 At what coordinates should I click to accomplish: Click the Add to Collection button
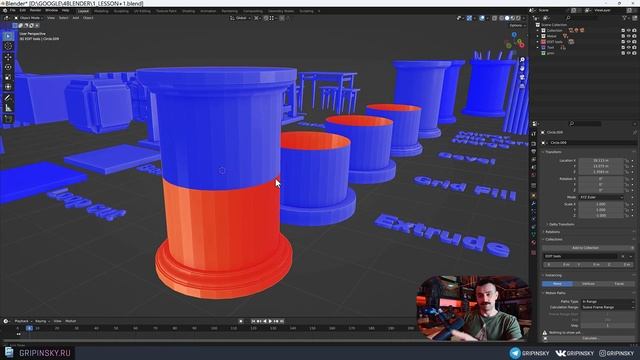point(585,248)
